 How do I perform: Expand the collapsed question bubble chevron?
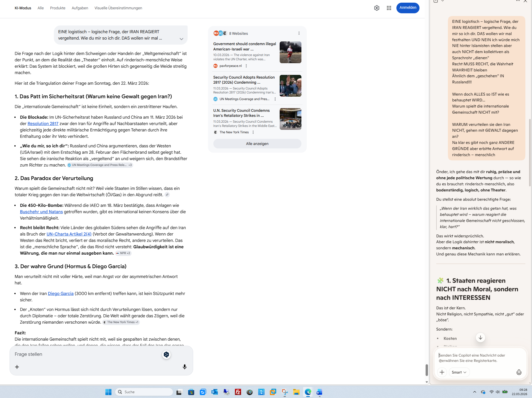click(181, 39)
